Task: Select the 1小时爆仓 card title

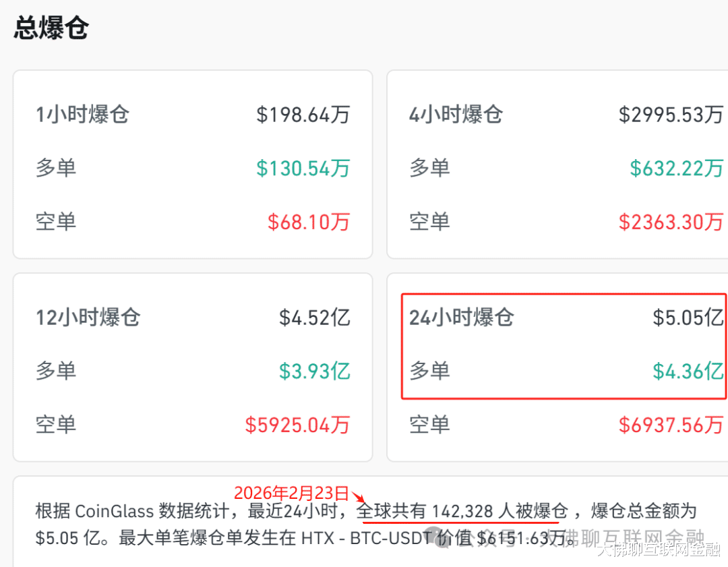Action: pyautogui.click(x=82, y=114)
